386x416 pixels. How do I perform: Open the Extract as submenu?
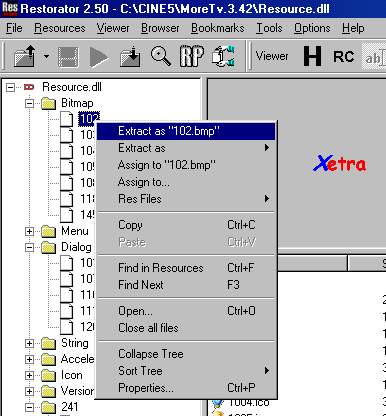tap(186, 148)
